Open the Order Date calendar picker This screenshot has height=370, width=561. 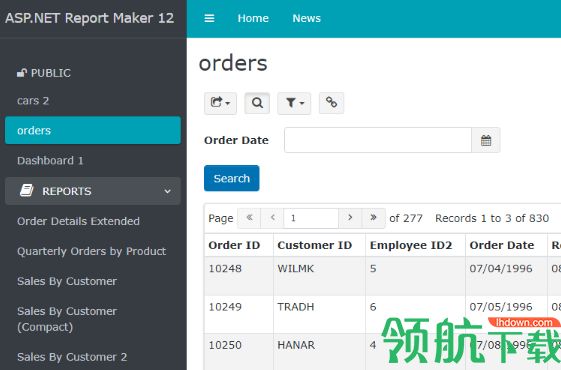486,140
